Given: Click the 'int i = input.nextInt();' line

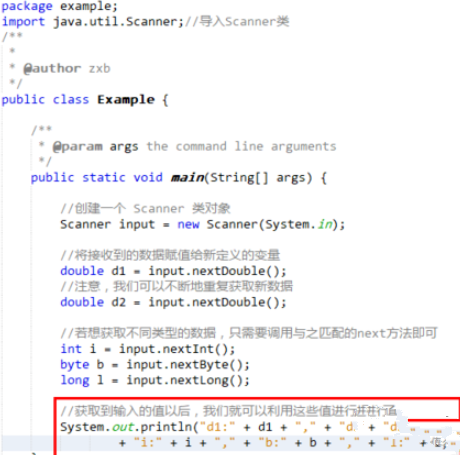Looking at the screenshot, I should 148,349.
